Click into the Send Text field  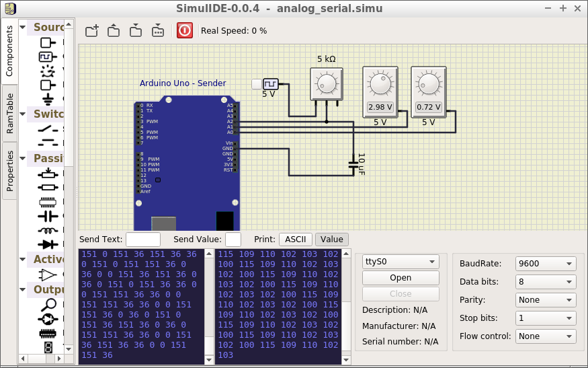tap(143, 240)
